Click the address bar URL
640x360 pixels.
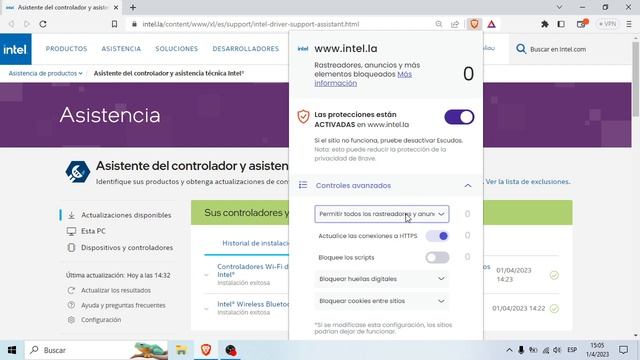[x=251, y=24]
